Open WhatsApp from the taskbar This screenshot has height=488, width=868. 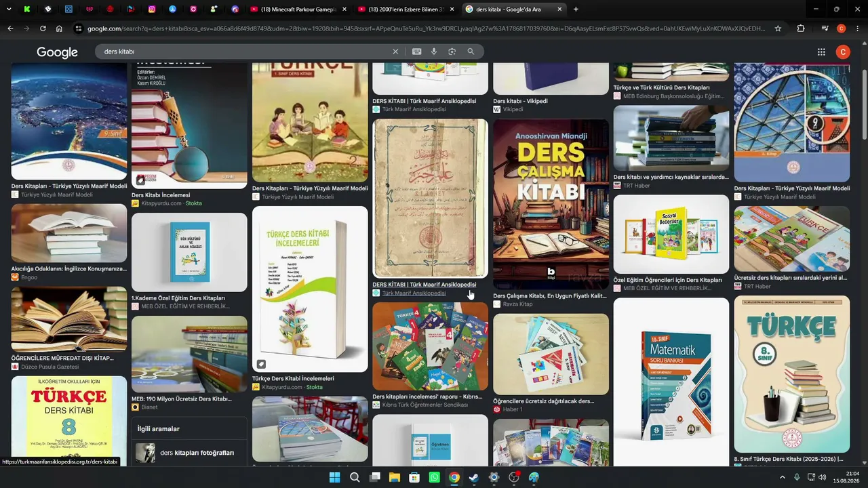[x=434, y=477]
